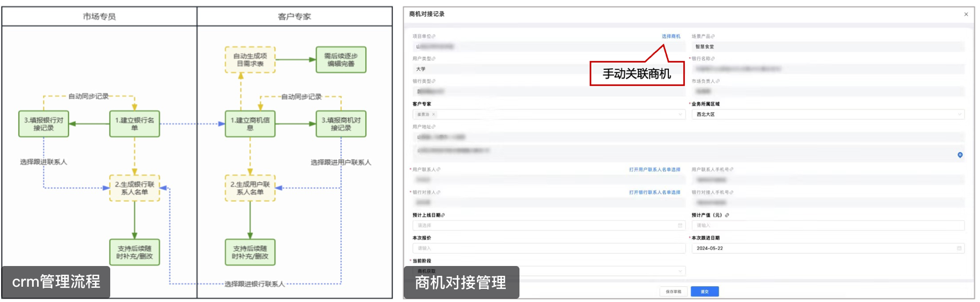
Task: Select the 1.建立商机信息 flowchart node
Action: point(250,124)
